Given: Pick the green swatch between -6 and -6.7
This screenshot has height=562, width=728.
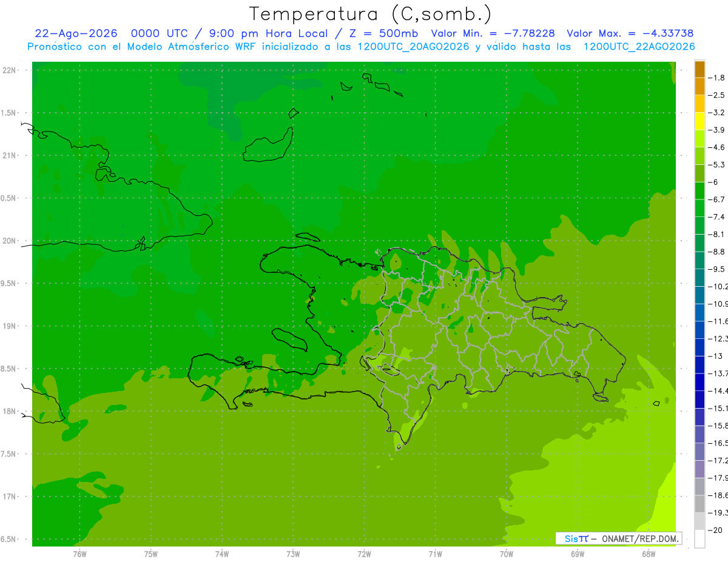Looking at the screenshot, I should [699, 191].
